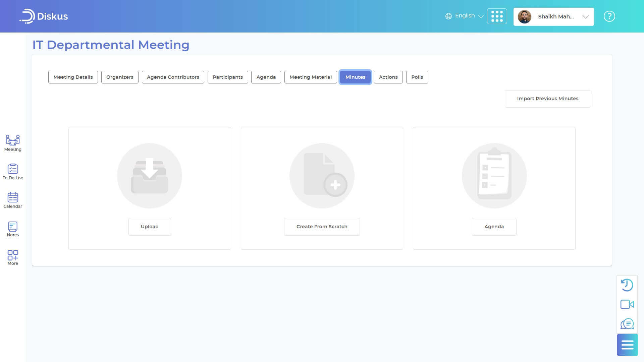Image resolution: width=644 pixels, height=362 pixels.
Task: Open the apps grid icon in the header
Action: pos(497,16)
